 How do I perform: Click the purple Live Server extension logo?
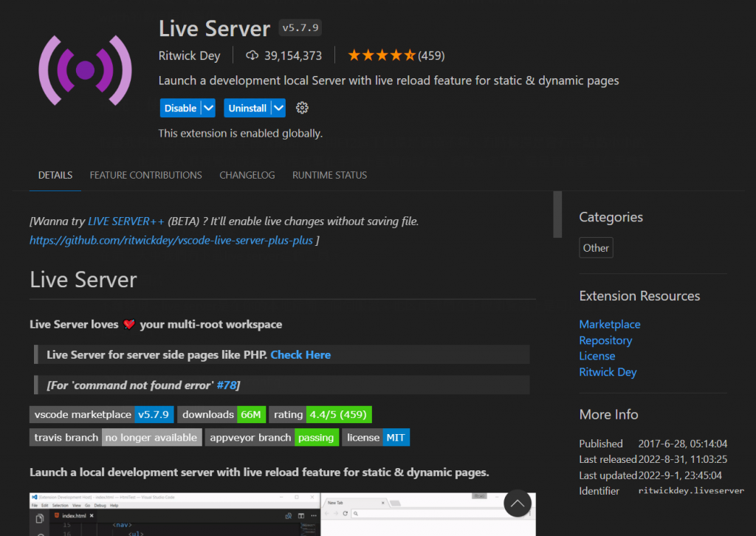coord(85,70)
